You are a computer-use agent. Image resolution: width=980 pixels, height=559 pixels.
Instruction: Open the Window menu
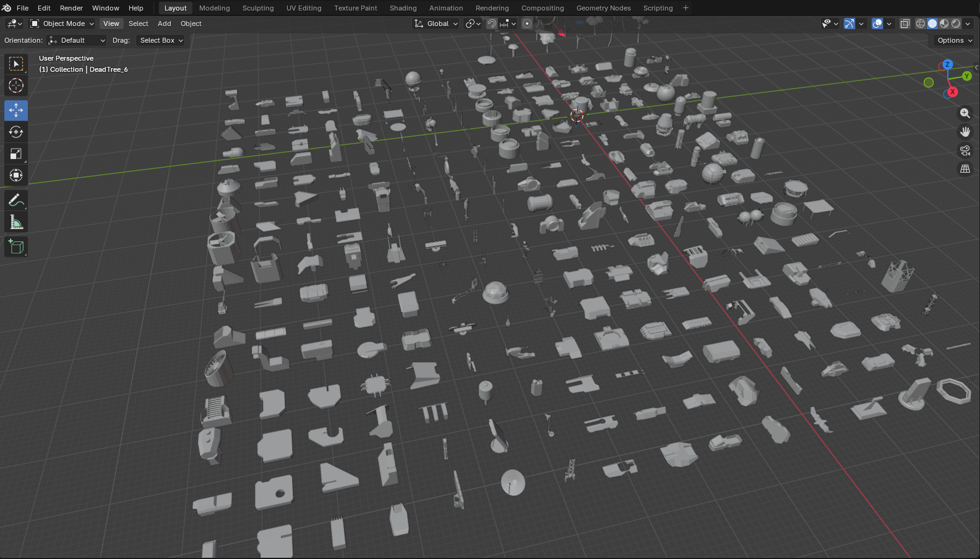[x=105, y=8]
